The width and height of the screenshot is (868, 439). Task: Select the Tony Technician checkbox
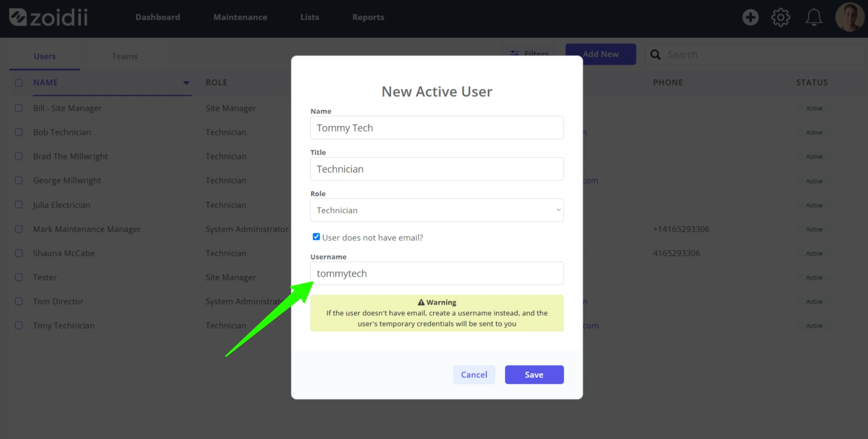tap(19, 326)
